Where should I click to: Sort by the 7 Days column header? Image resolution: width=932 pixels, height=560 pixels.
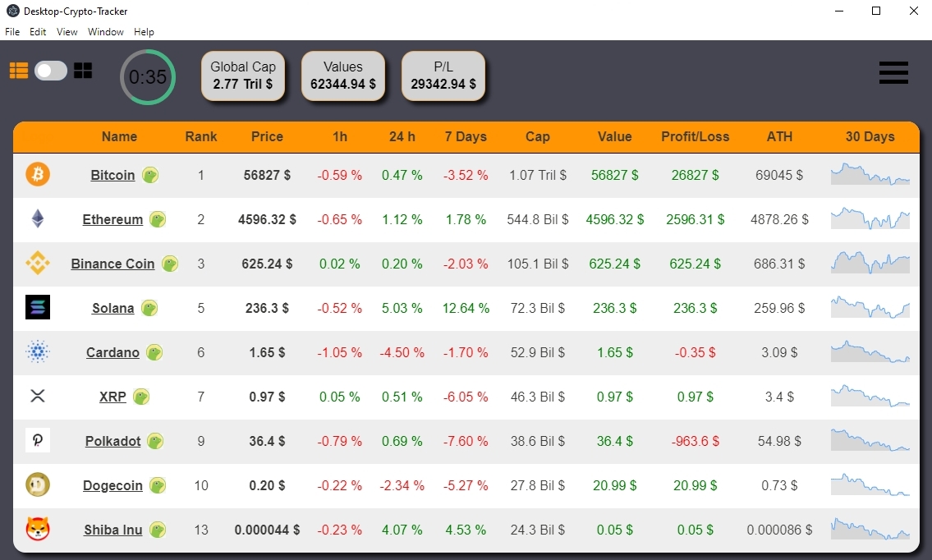[466, 137]
